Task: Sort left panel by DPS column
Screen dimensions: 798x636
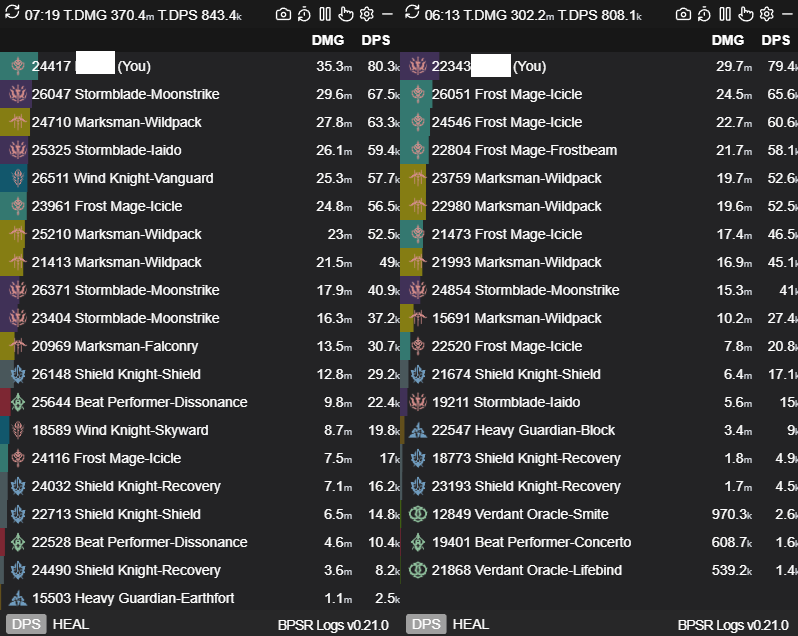Action: (376, 40)
